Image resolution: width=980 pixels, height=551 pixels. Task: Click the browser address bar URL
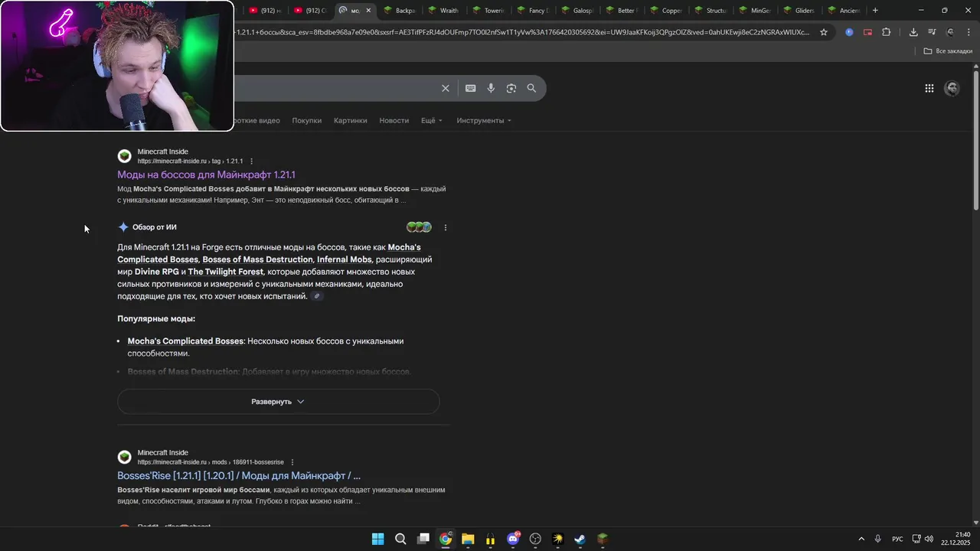click(x=521, y=32)
